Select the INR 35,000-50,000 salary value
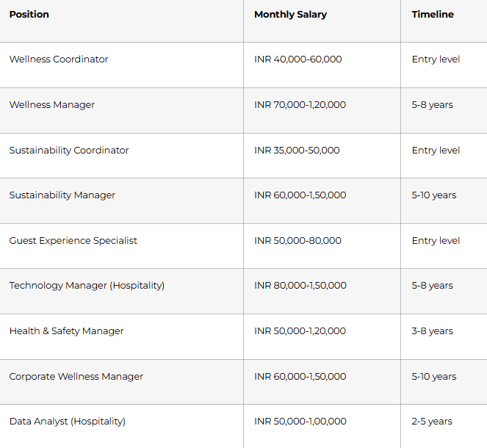Image resolution: width=487 pixels, height=448 pixels. click(x=297, y=151)
